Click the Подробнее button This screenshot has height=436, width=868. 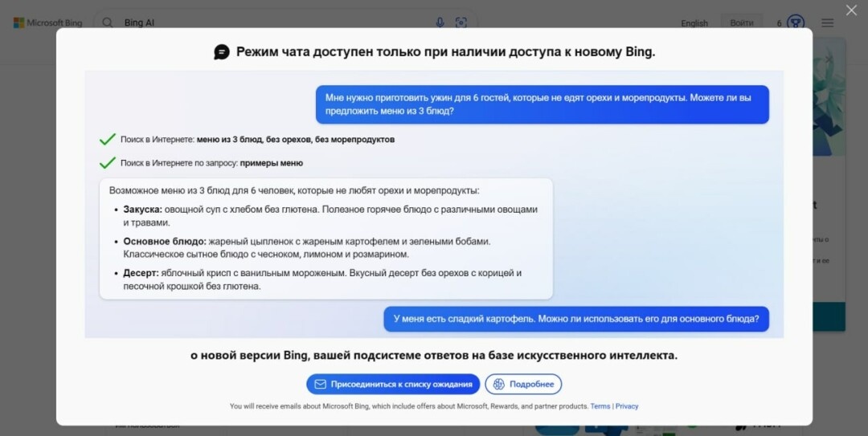tap(523, 384)
